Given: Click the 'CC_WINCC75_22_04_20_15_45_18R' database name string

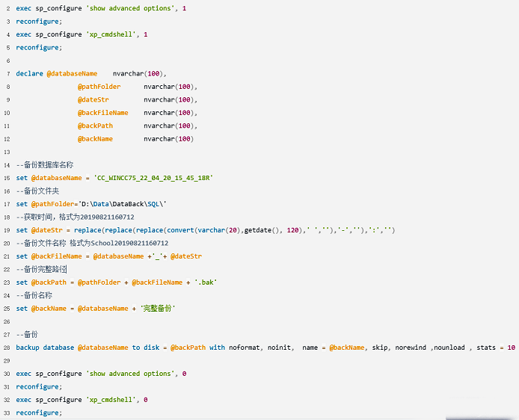Looking at the screenshot, I should click(x=153, y=178).
